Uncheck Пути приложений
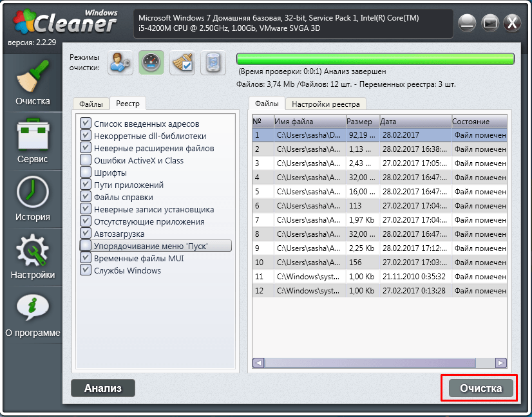Screen dimensions: 532x417 tap(86, 184)
